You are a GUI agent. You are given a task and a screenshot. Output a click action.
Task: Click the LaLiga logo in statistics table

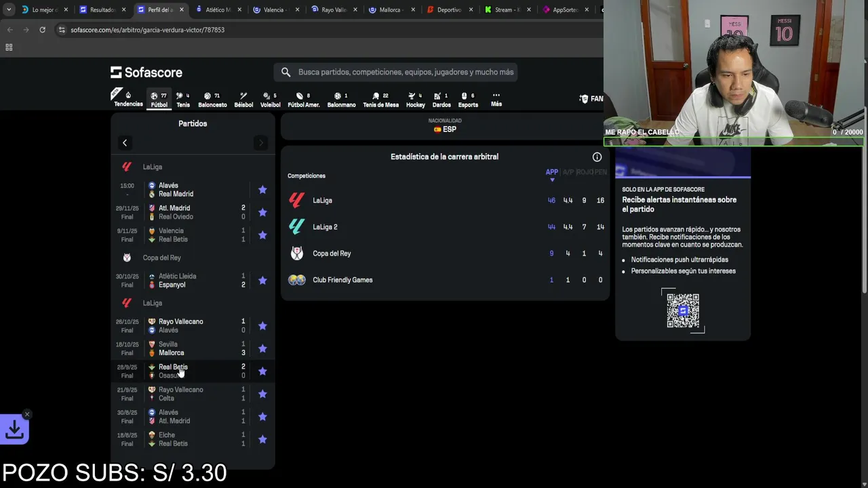(x=296, y=200)
